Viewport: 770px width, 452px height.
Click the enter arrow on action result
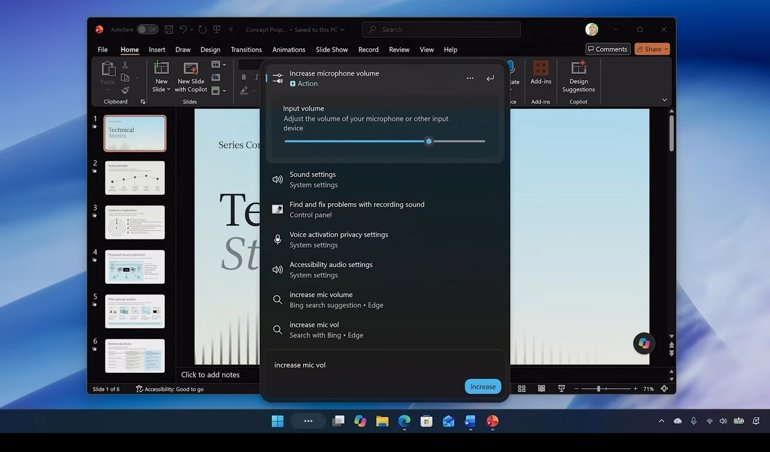(490, 79)
